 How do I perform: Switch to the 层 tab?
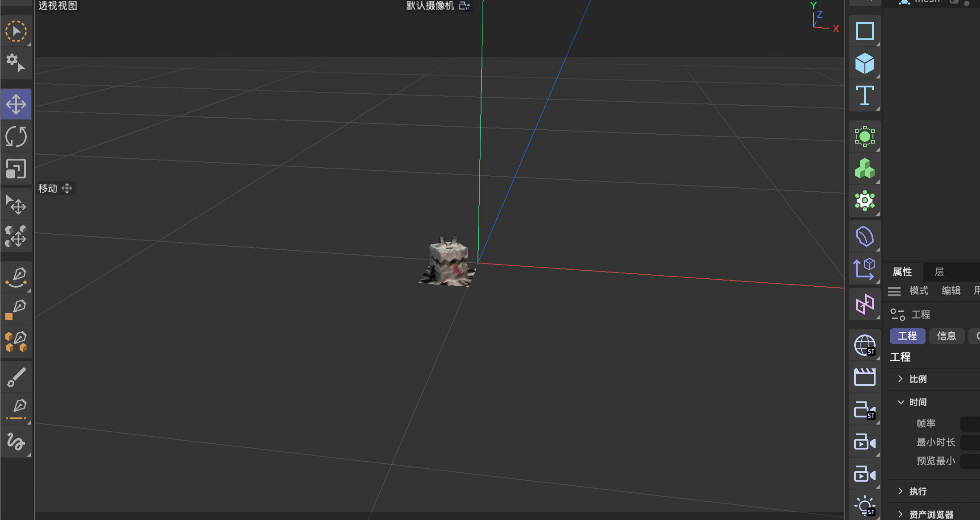(x=939, y=272)
